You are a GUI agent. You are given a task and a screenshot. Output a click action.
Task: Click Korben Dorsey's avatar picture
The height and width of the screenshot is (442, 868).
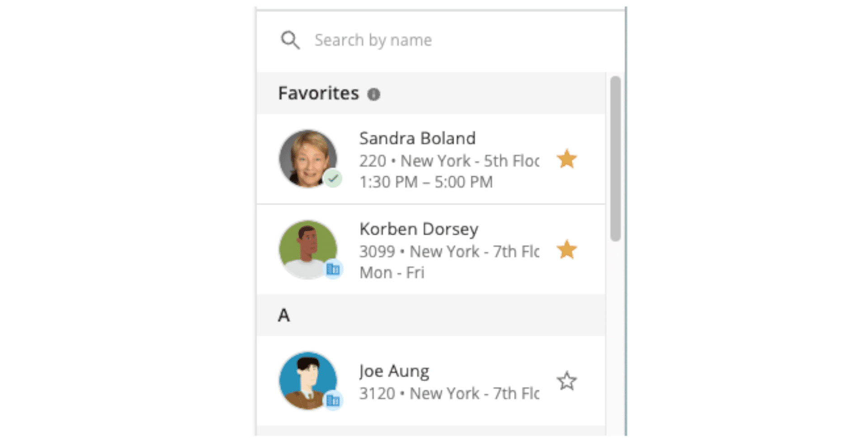(308, 249)
